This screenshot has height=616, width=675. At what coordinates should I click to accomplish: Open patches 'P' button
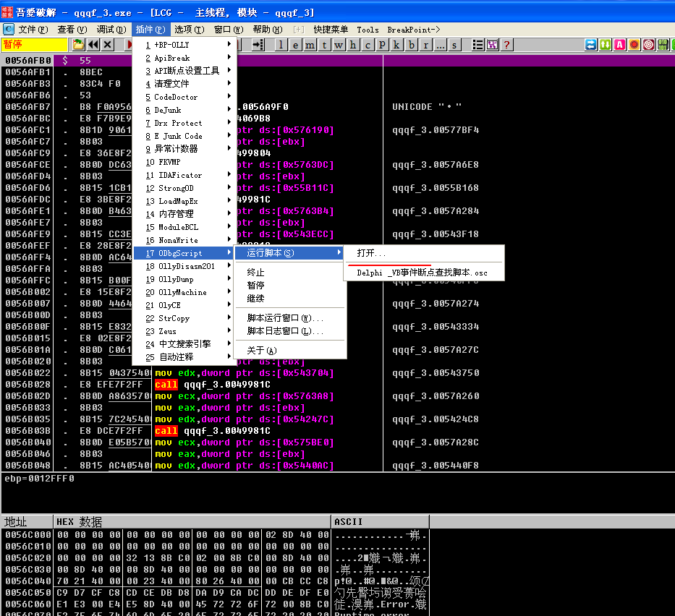click(x=382, y=45)
